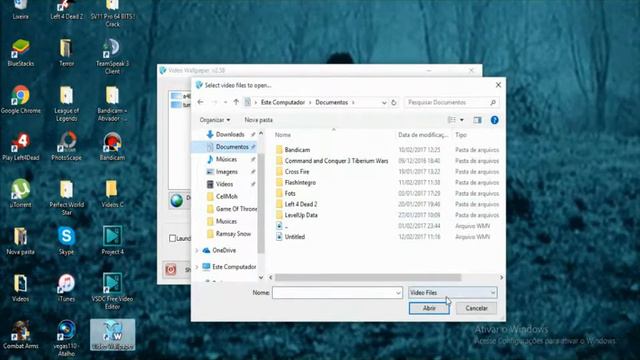
Task: Expand the Nome filename combo dropdown arrow
Action: [398, 293]
